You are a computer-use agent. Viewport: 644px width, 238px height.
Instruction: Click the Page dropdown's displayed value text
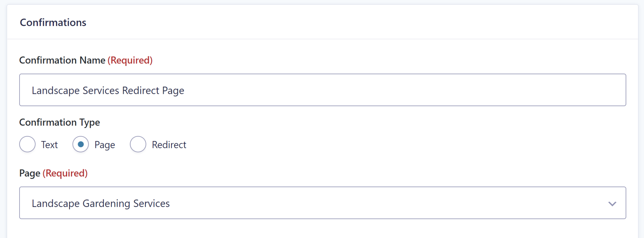pyautogui.click(x=101, y=203)
